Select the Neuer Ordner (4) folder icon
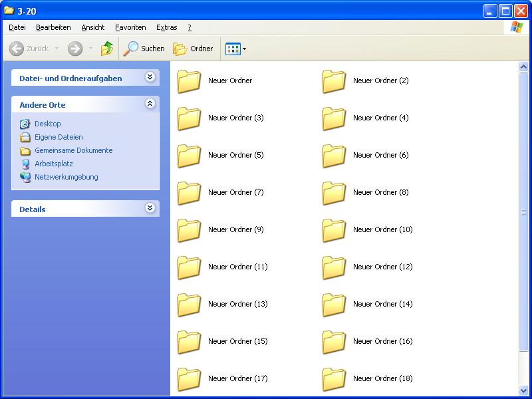Screen dimensions: 532x399 pos(334,118)
